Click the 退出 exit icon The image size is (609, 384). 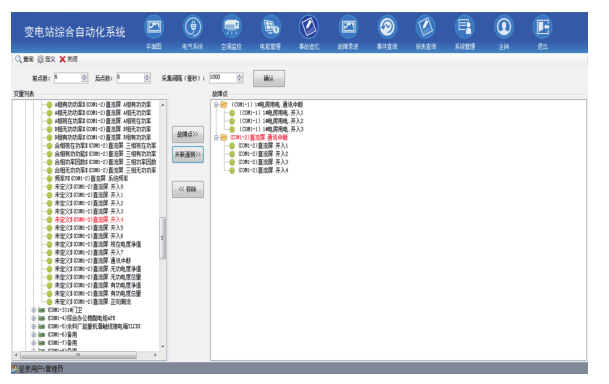point(543,27)
